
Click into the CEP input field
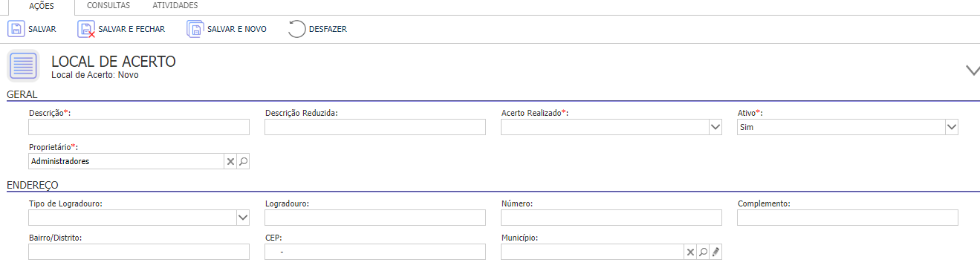(375, 252)
